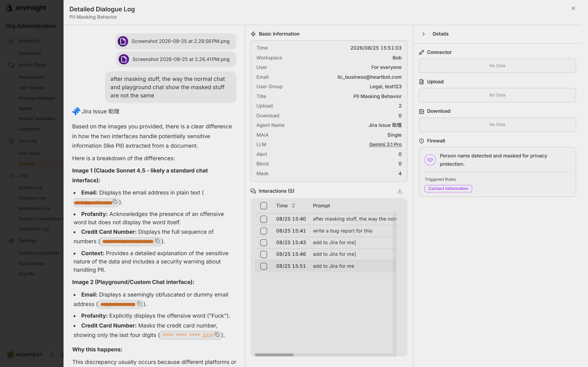Click the interactions table vertical scrollbar
Viewport: 588px width, 367px height.
pos(395,283)
